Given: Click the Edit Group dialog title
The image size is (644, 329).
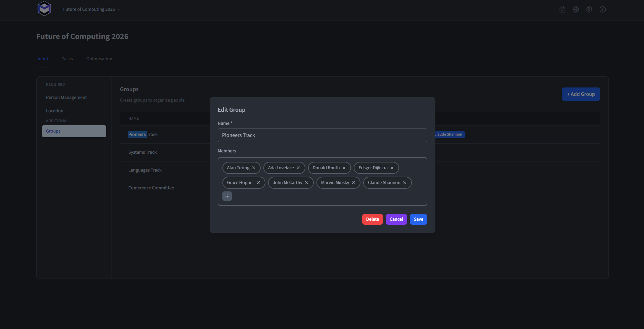Looking at the screenshot, I should pyautogui.click(x=231, y=110).
